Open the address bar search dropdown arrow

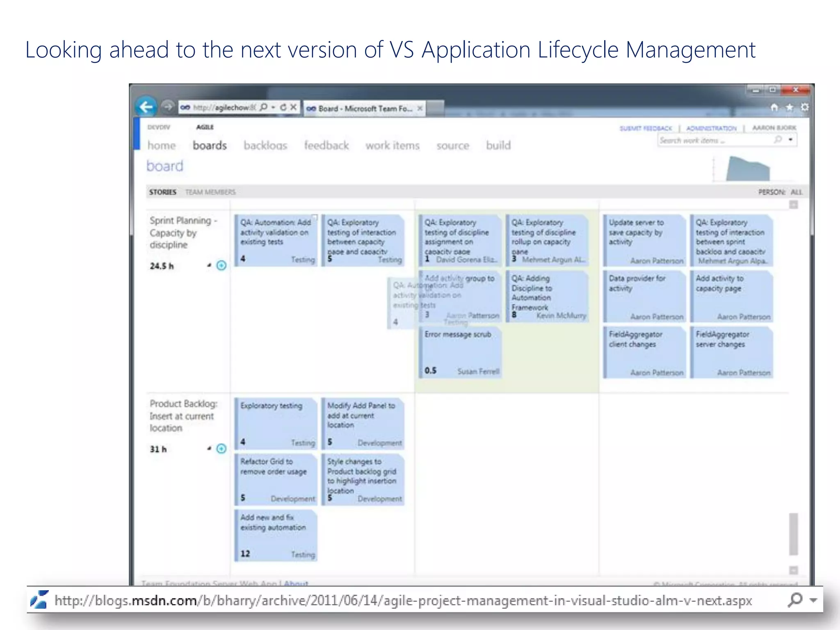pos(273,107)
